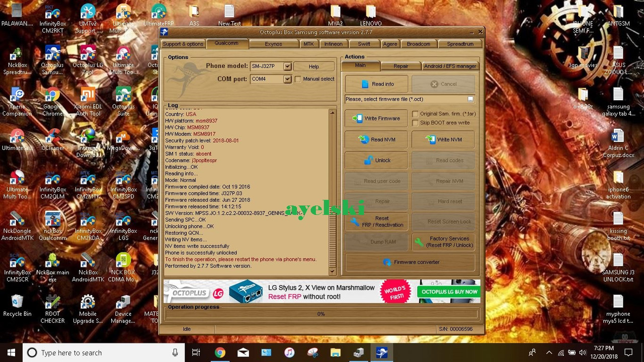Open SAMSUNG J3 UNLOCK.txt file
644x362 pixels.
tap(618, 267)
